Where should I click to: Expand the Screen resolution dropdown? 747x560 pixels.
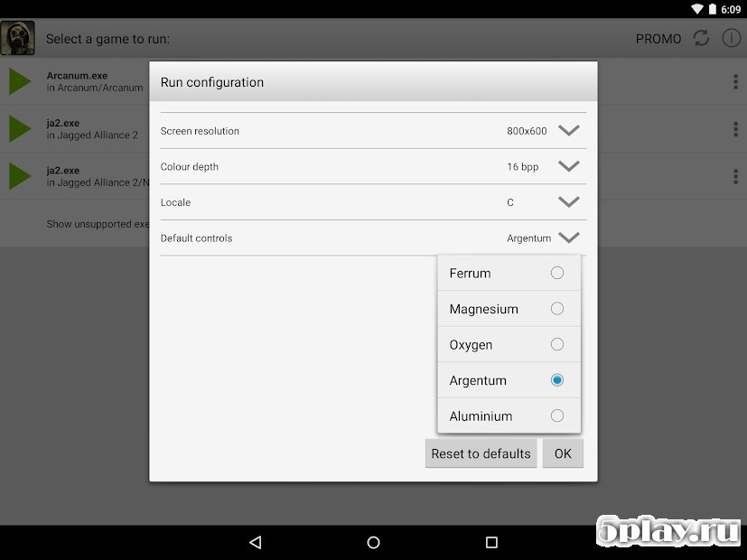pyautogui.click(x=568, y=130)
